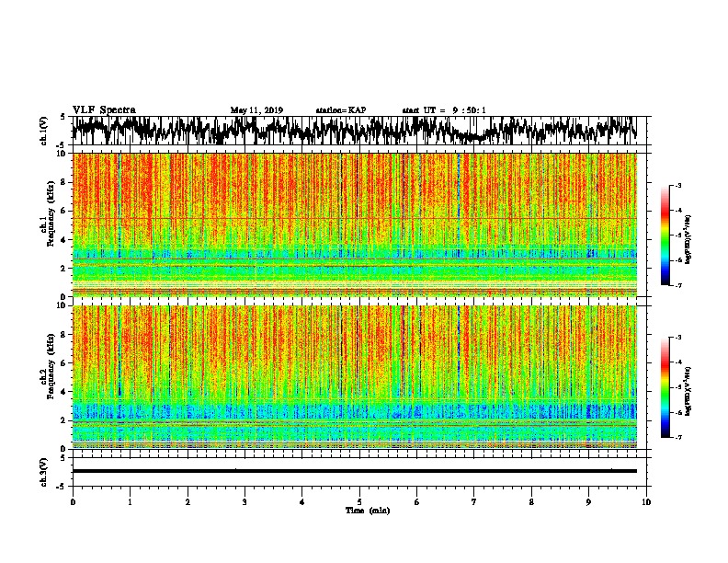Click the "2" time axis tick label
This screenshot has width=728, height=563.
pos(188,502)
